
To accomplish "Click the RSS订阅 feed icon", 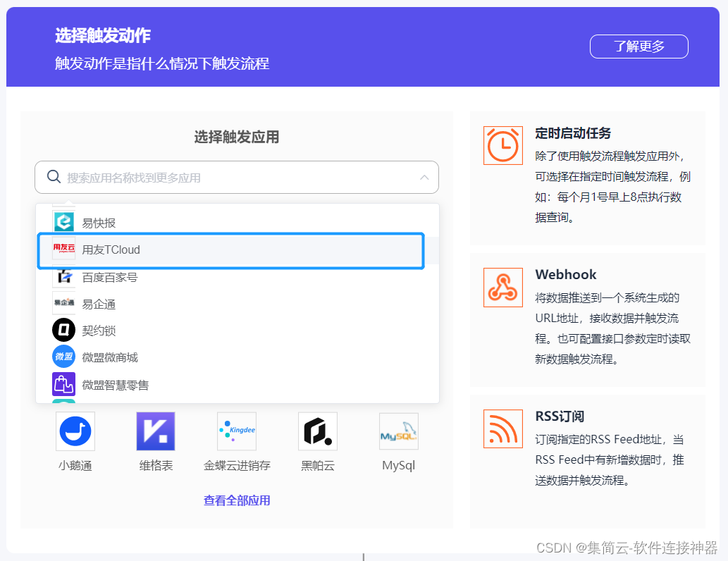I will (x=502, y=429).
